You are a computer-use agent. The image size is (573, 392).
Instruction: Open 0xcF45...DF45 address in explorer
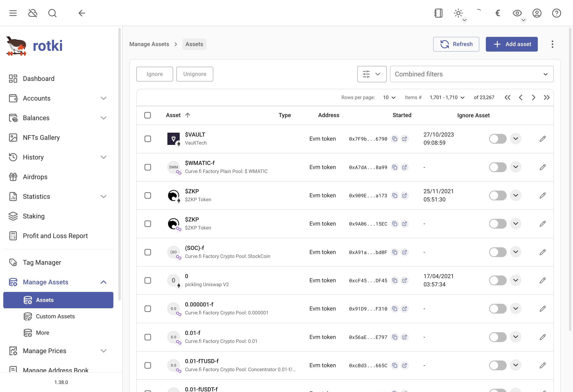coord(405,280)
